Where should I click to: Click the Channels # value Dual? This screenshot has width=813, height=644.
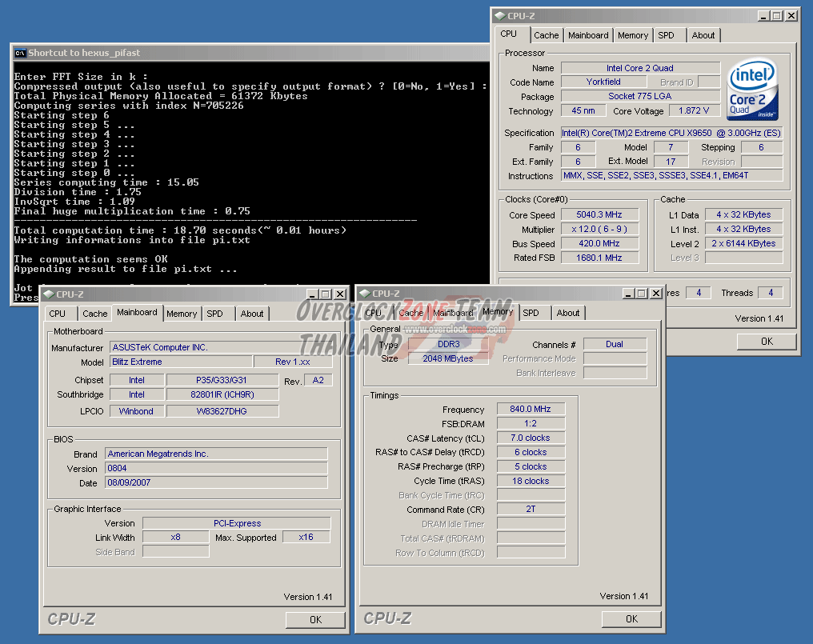615,344
